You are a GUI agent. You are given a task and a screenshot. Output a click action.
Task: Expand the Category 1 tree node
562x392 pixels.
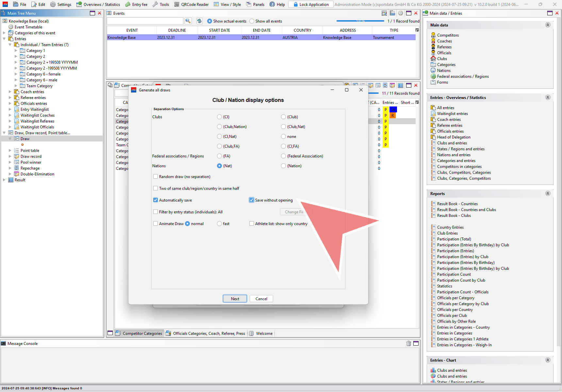(16, 51)
